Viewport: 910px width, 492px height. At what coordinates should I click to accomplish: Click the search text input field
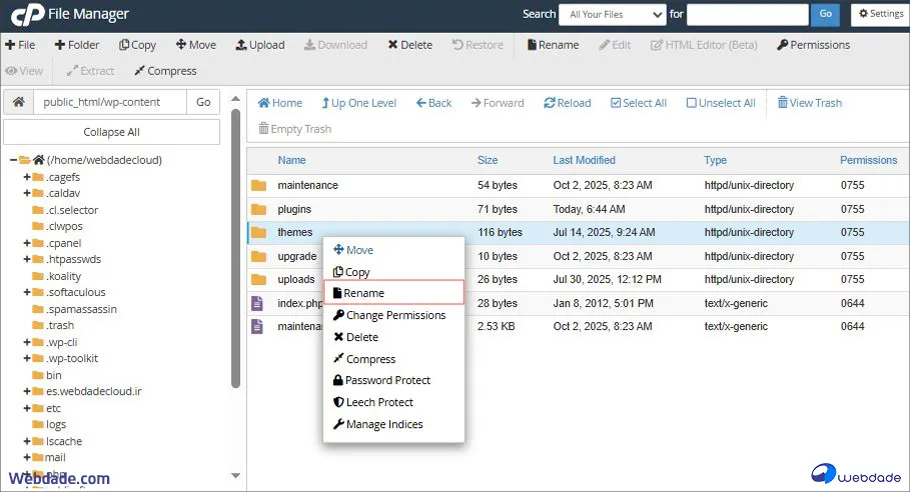click(747, 14)
